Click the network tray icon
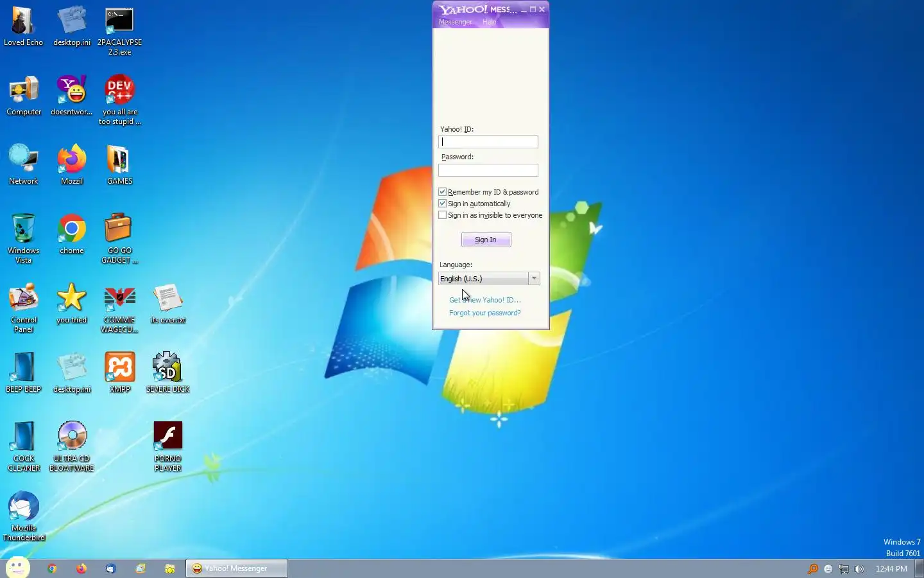This screenshot has width=924, height=578. (843, 569)
